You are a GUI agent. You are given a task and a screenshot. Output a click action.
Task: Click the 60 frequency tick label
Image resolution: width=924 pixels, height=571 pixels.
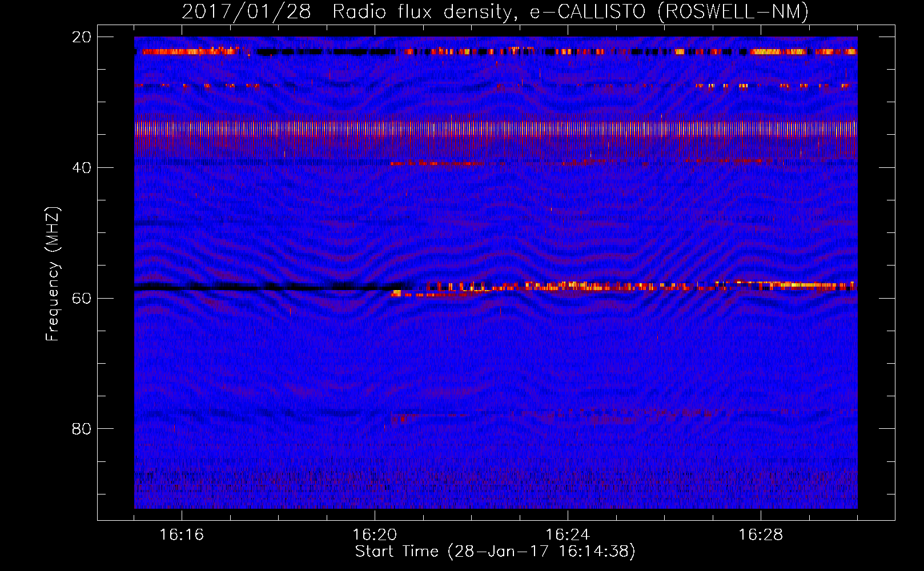[x=82, y=298]
